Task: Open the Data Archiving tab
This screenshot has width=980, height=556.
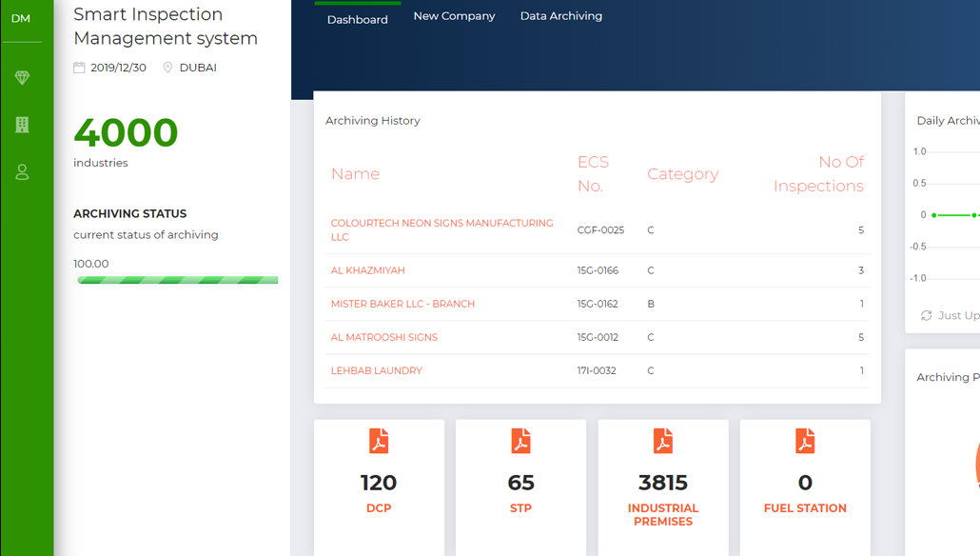Action: pos(561,15)
